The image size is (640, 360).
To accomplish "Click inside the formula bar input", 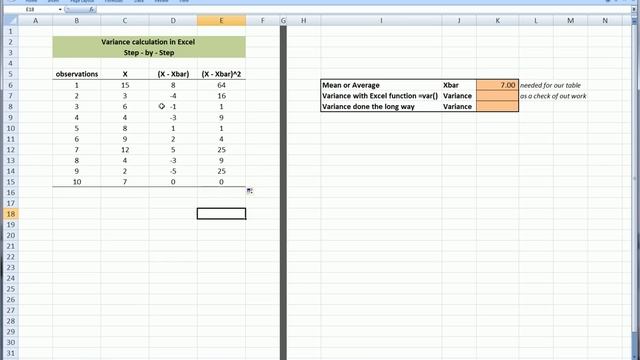I will 363,9.
